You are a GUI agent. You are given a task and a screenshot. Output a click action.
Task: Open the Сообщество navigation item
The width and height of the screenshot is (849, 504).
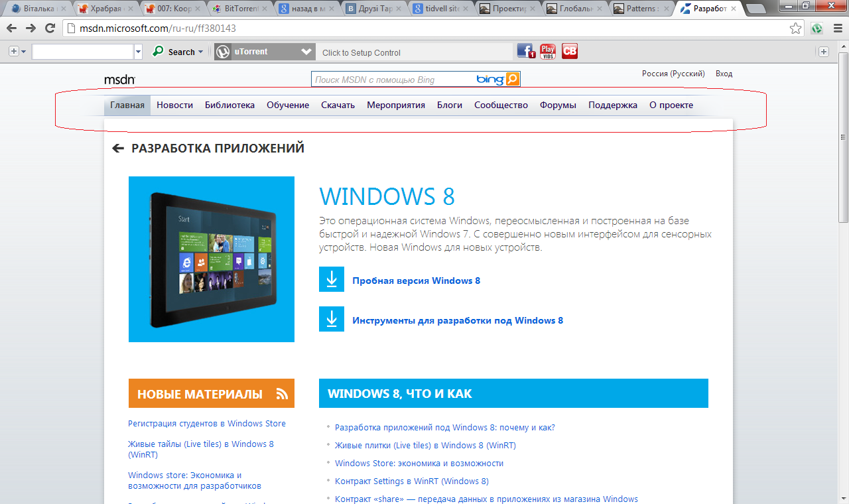pyautogui.click(x=501, y=105)
